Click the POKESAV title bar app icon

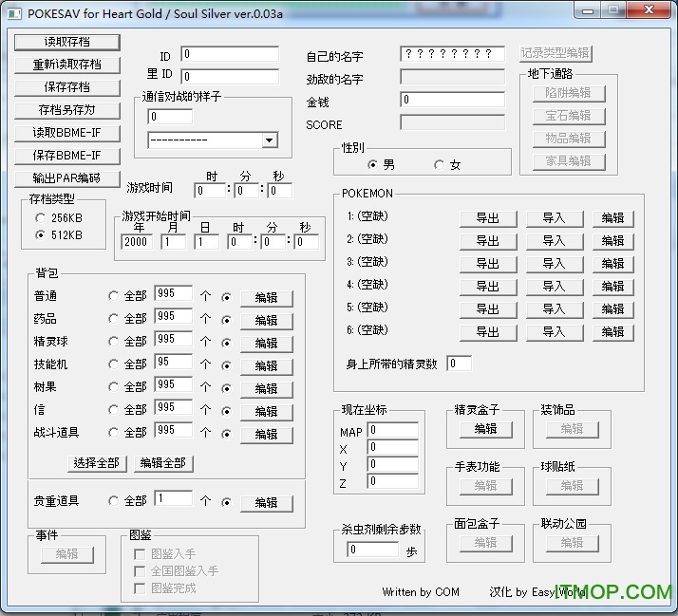click(14, 14)
